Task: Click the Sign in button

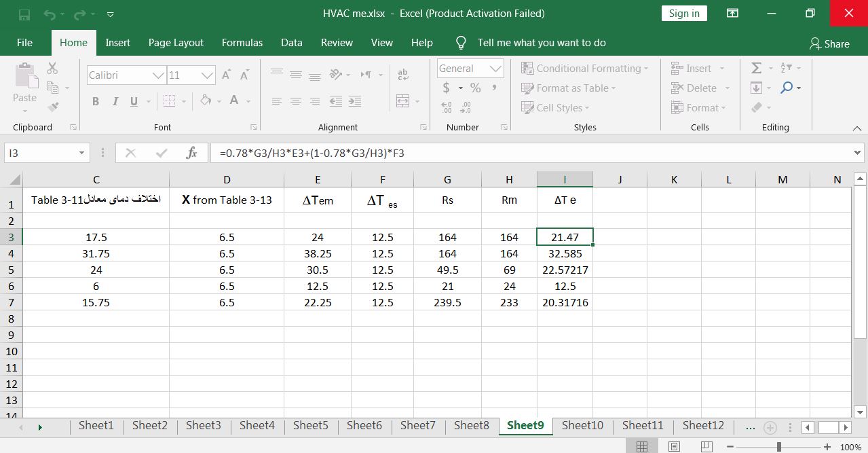Action: [683, 14]
